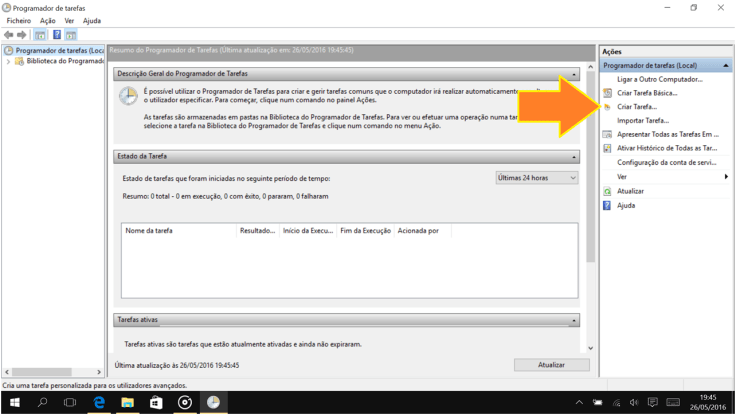Click the Importar Tarefa... action

(x=642, y=120)
